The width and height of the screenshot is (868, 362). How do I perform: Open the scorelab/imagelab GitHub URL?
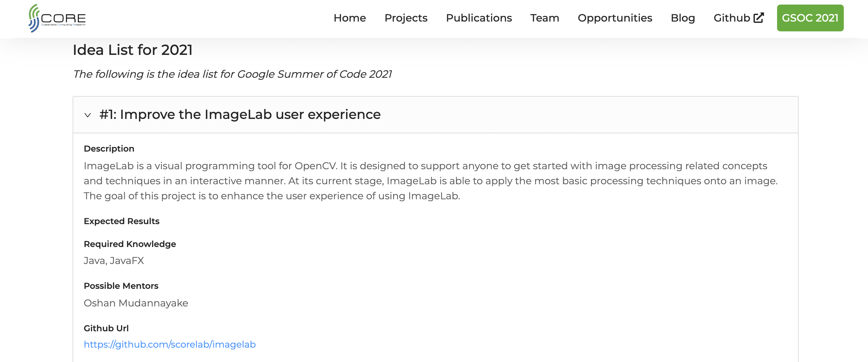pyautogui.click(x=169, y=344)
